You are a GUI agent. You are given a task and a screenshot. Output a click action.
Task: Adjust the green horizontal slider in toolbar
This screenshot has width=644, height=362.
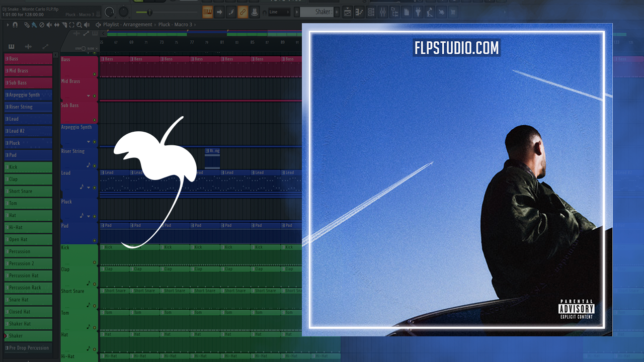tap(149, 12)
